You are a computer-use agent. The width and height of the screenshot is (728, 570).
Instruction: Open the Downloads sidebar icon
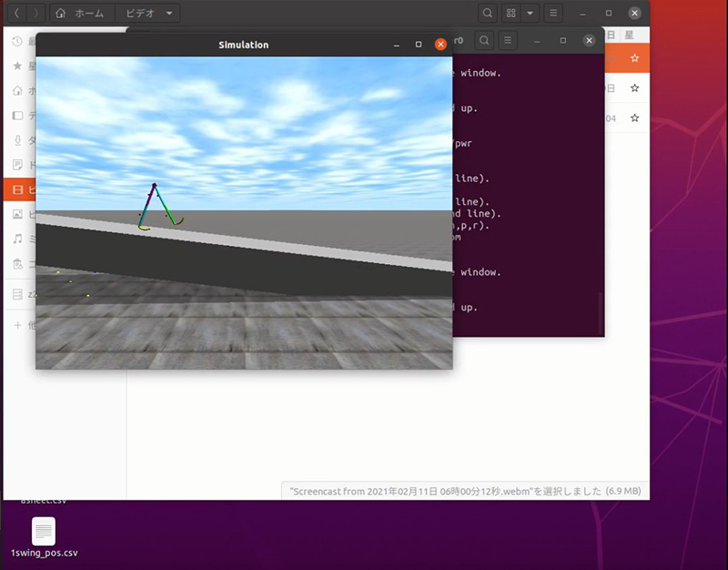(x=18, y=140)
